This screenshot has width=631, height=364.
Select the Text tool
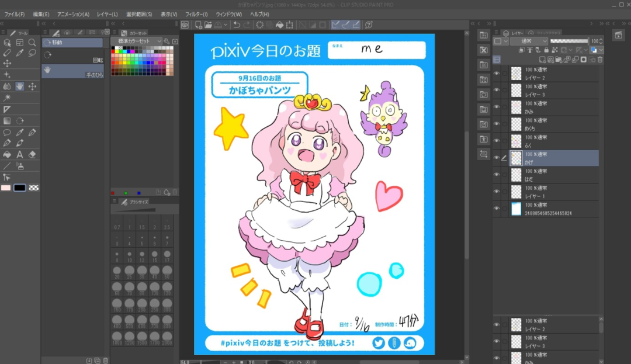click(20, 155)
